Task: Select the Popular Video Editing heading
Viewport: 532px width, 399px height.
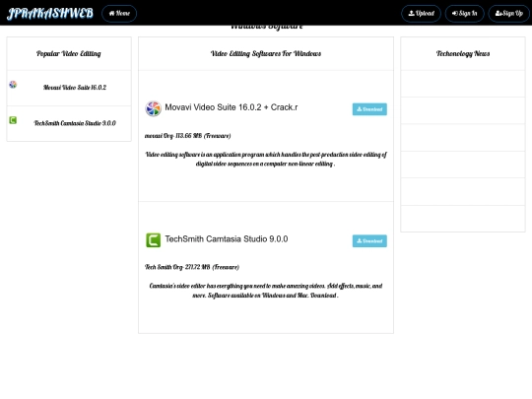Action: click(69, 53)
